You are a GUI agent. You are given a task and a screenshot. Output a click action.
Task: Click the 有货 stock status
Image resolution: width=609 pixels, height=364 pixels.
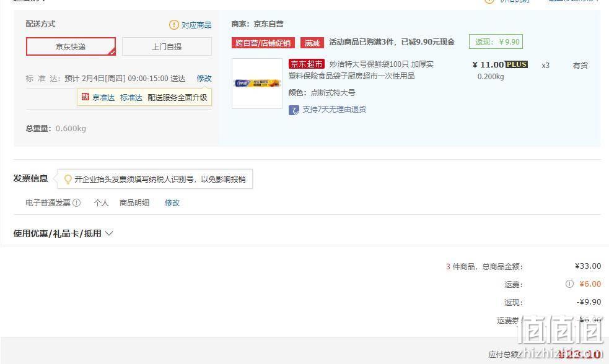click(x=581, y=65)
